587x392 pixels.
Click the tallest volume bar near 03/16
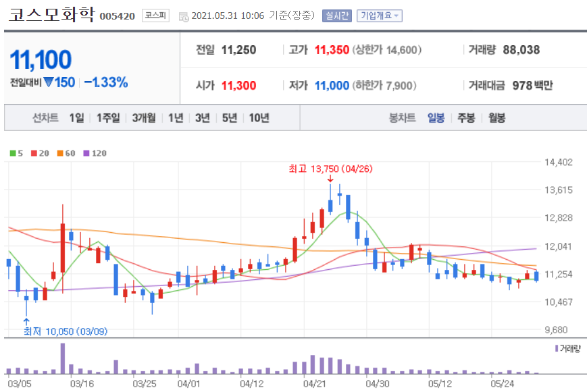click(x=63, y=359)
